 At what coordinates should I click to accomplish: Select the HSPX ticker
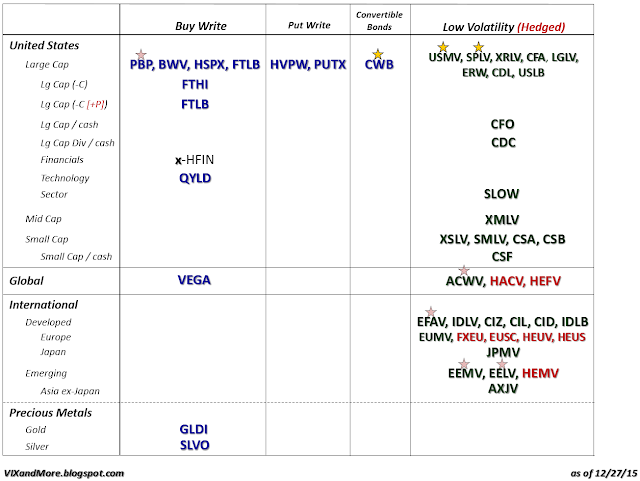[x=209, y=65]
